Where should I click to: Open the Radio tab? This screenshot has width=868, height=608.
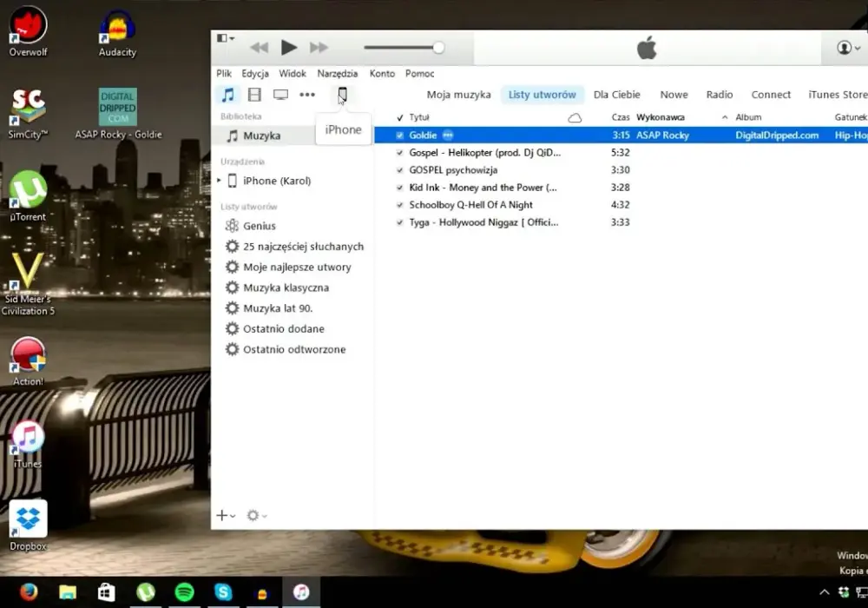pyautogui.click(x=719, y=95)
